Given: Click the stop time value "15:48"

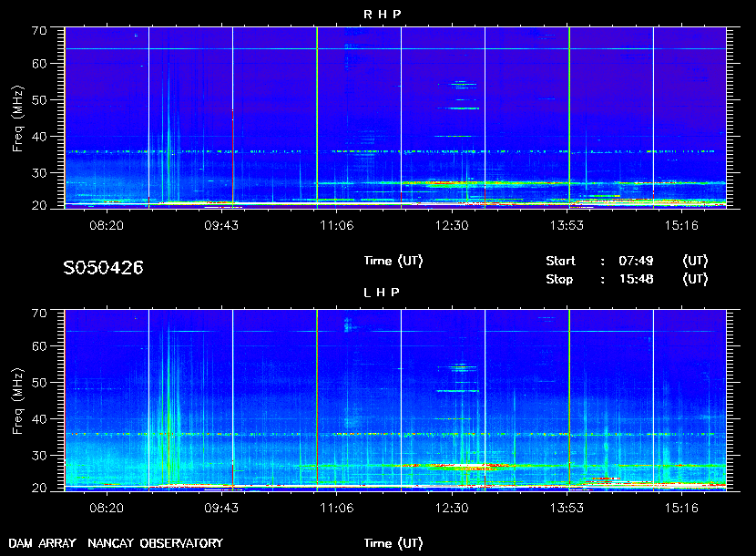Looking at the screenshot, I should [636, 280].
